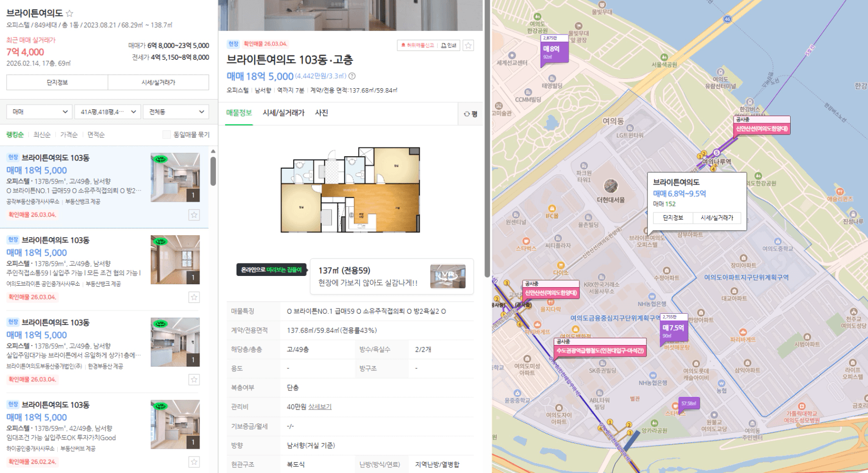Select the 수정아파트 map icon
Image resolution: width=868 pixels, height=473 pixels.
666,270
